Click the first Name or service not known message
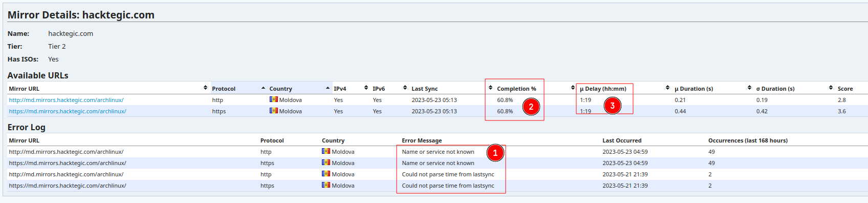The image size is (868, 203). pyautogui.click(x=438, y=152)
